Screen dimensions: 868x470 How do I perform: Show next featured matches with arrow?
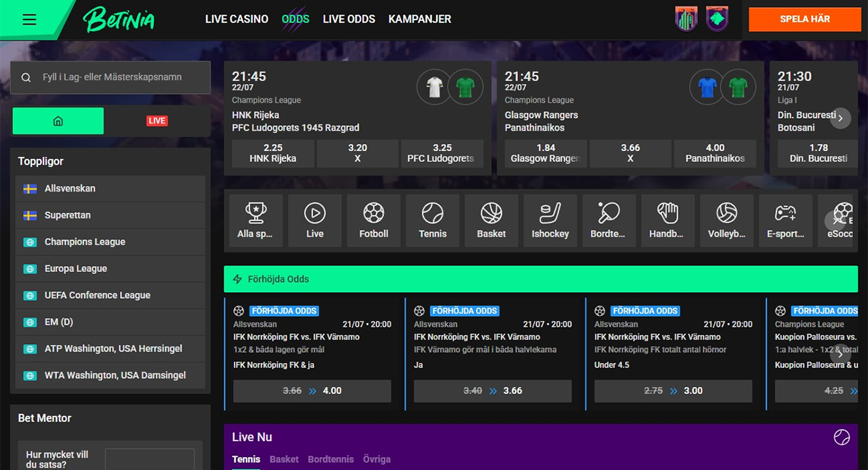tap(841, 118)
